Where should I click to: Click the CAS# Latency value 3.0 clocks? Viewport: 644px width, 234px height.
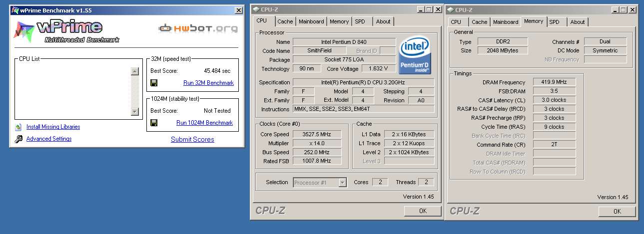click(554, 100)
